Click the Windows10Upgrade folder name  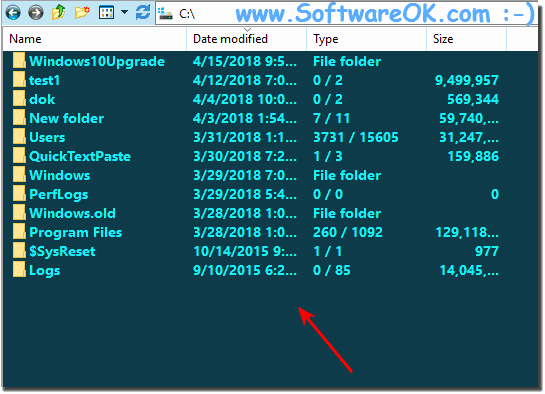[97, 61]
